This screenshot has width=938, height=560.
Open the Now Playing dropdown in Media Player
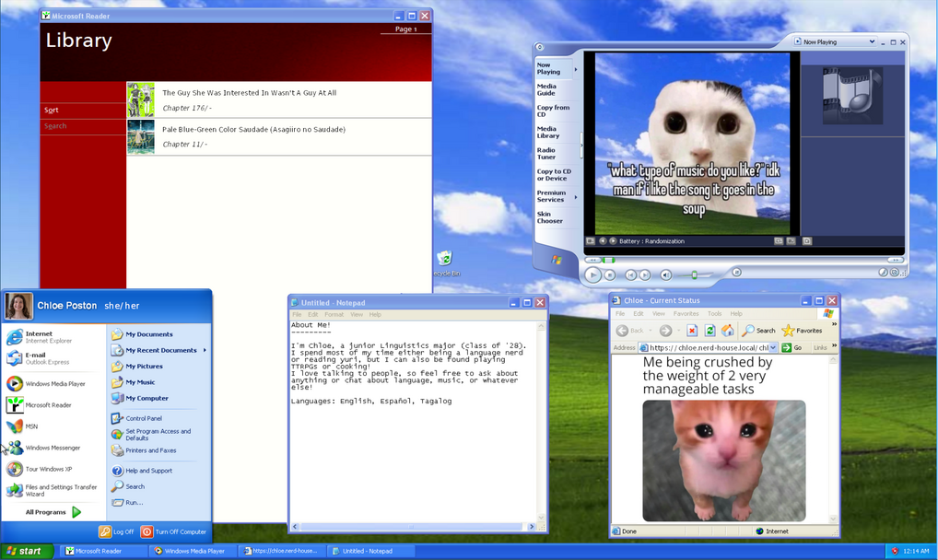[872, 41]
